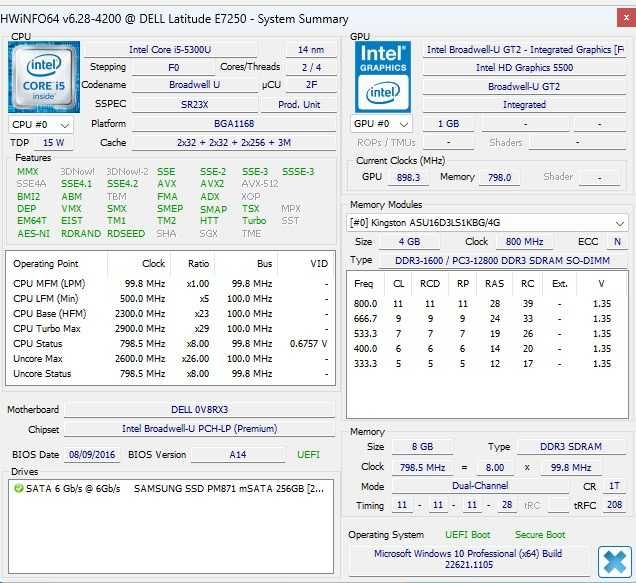Open the CPU #0 selector dropdown
The width and height of the screenshot is (636, 583).
[41, 125]
